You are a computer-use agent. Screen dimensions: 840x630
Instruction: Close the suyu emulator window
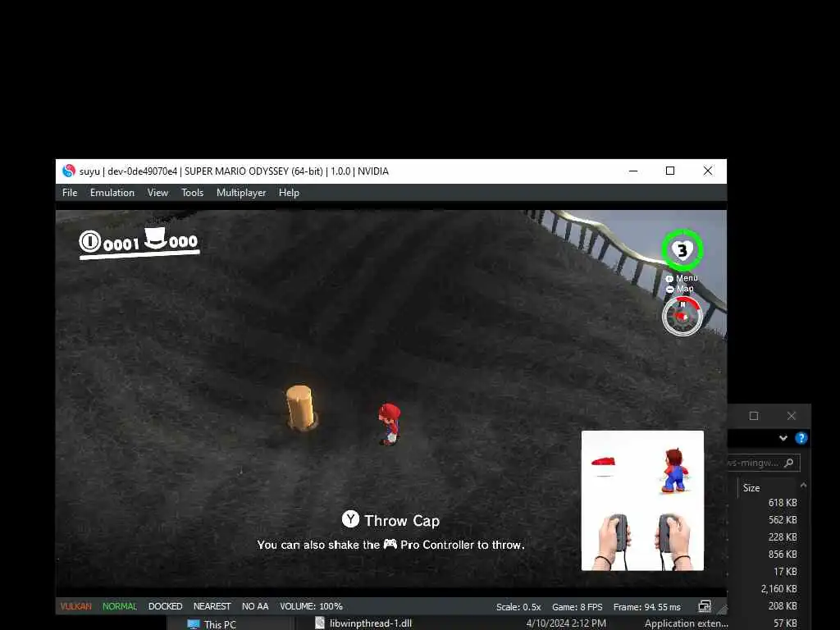tap(708, 171)
